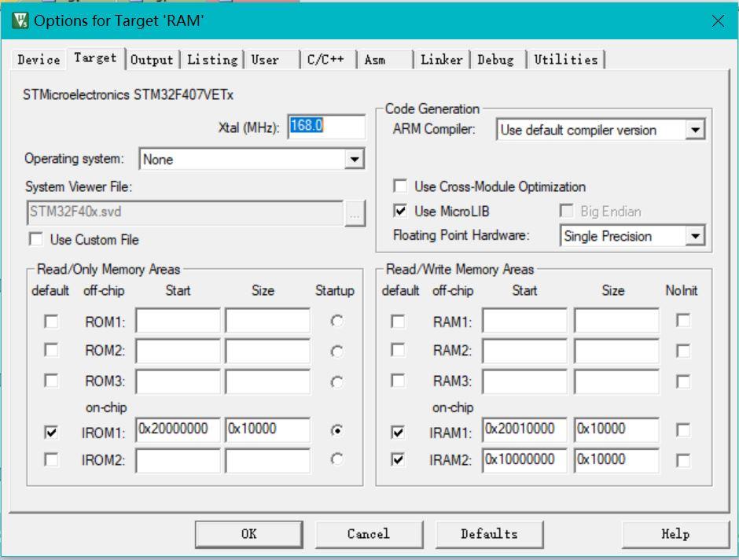739x560 pixels.
Task: Click the Cancel button
Action: 369,534
